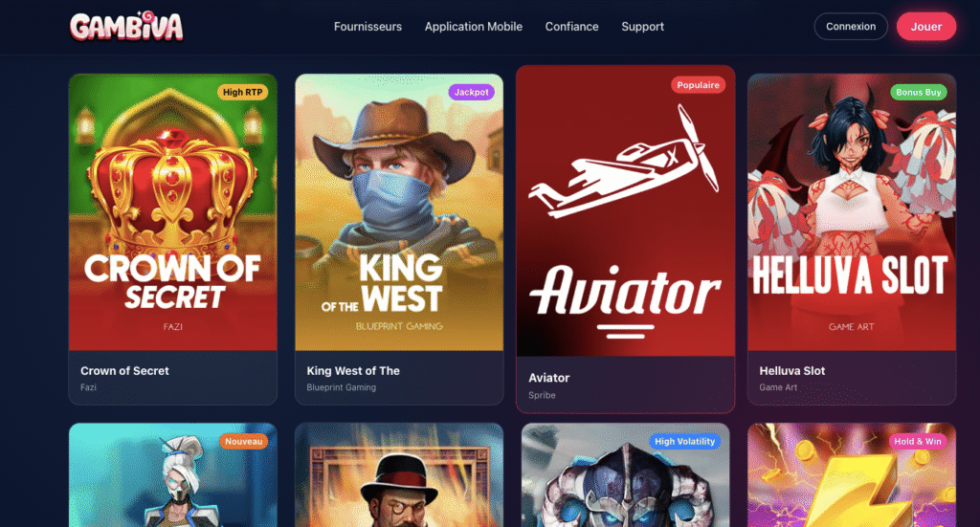Click the pink Jouer button

pyautogui.click(x=925, y=26)
